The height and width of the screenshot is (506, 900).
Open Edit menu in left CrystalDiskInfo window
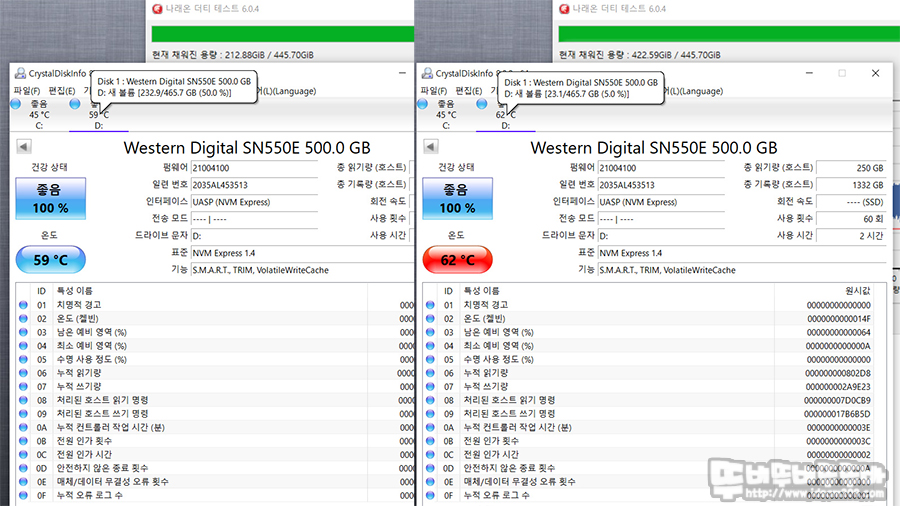(x=61, y=91)
